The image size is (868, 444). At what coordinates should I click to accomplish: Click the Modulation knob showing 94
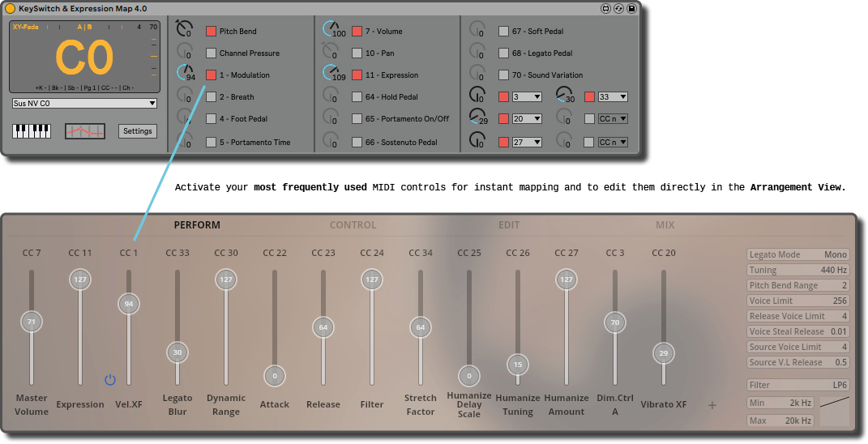[x=184, y=73]
